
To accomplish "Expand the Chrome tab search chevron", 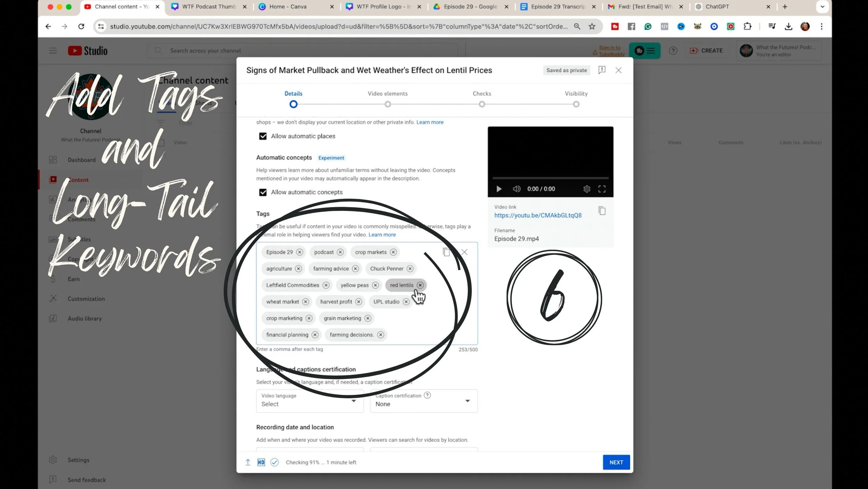I will pos(822,7).
